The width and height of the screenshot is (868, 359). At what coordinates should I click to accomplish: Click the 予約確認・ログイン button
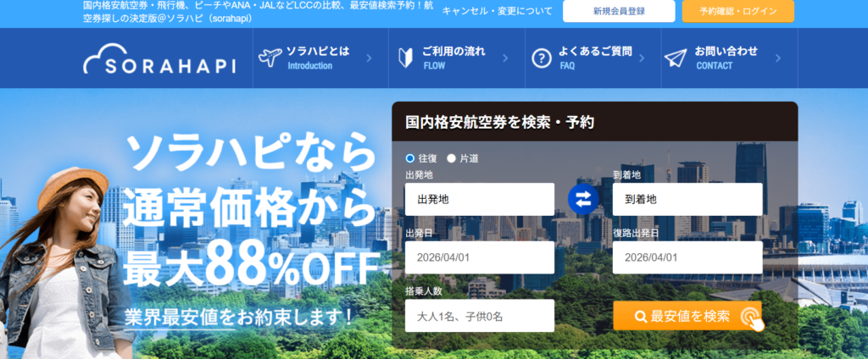[738, 11]
